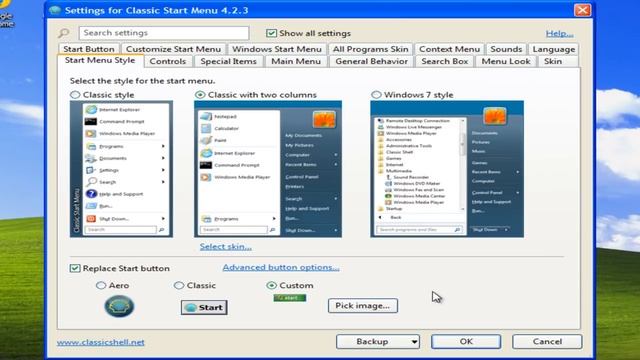Click the Select skin link
The image size is (640, 360).
(226, 247)
